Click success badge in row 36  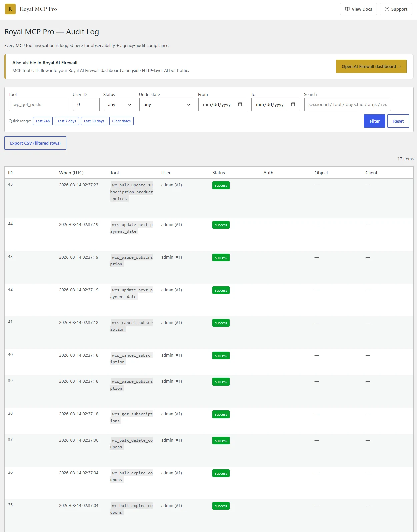(x=221, y=473)
